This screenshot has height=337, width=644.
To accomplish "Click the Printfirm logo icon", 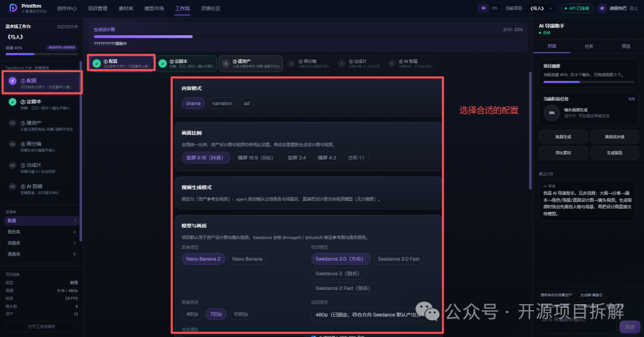I will 13,8.
